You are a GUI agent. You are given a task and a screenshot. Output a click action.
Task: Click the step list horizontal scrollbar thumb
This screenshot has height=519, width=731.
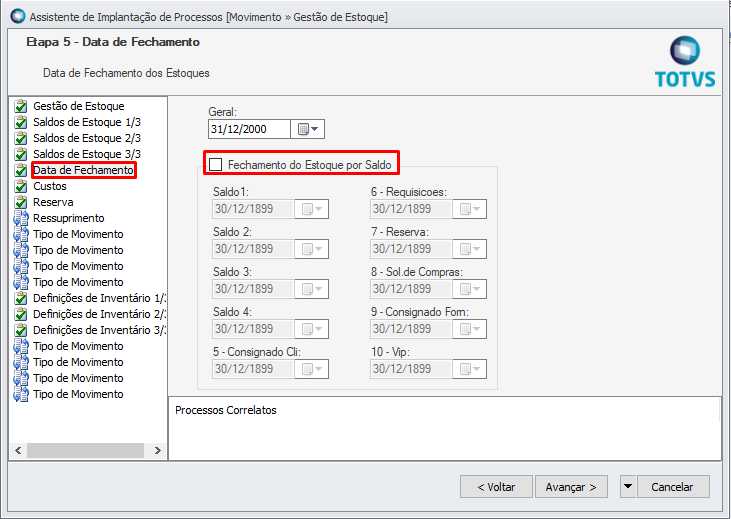point(85,450)
